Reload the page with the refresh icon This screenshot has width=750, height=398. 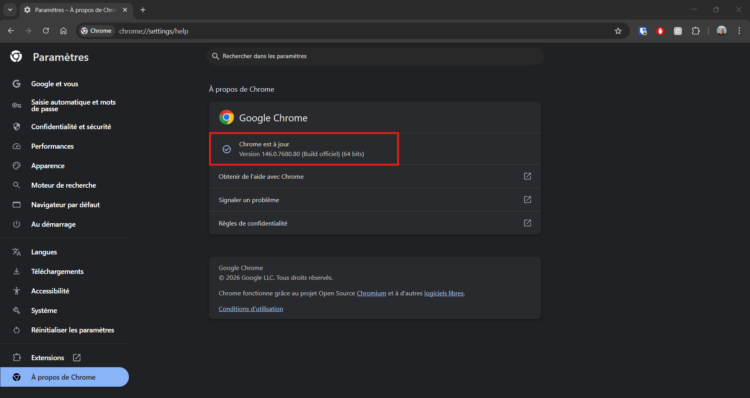pos(46,31)
